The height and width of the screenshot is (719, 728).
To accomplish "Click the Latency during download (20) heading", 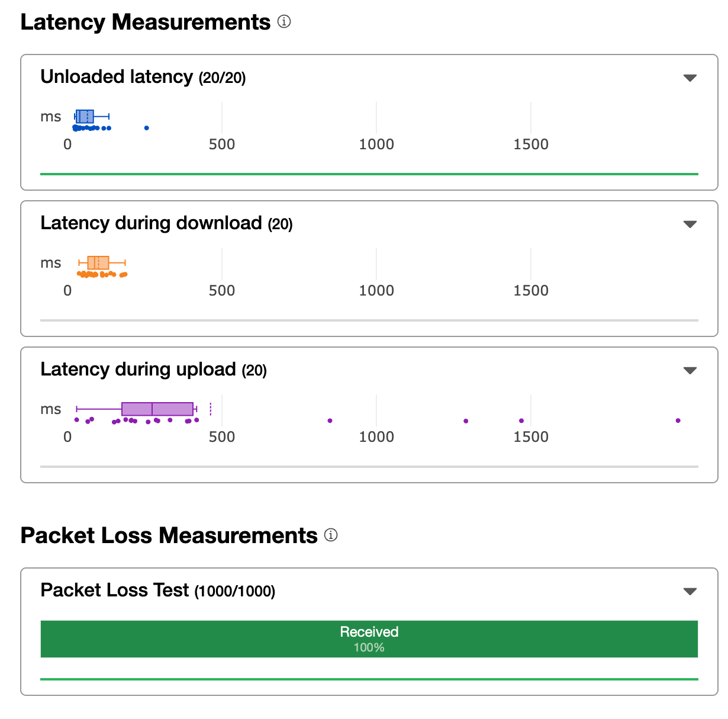I will 167,223.
